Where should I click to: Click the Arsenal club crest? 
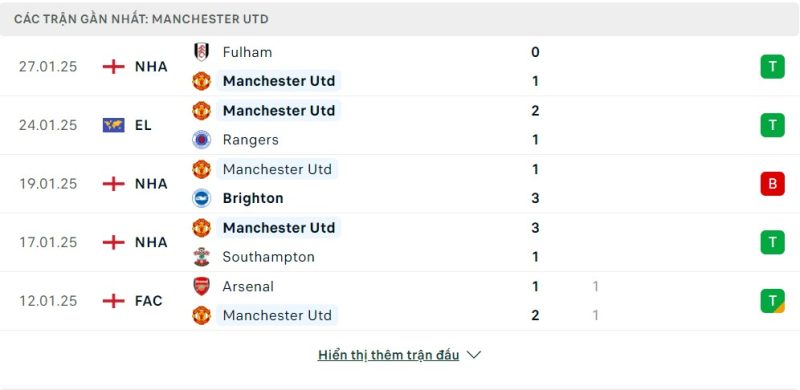[202, 286]
